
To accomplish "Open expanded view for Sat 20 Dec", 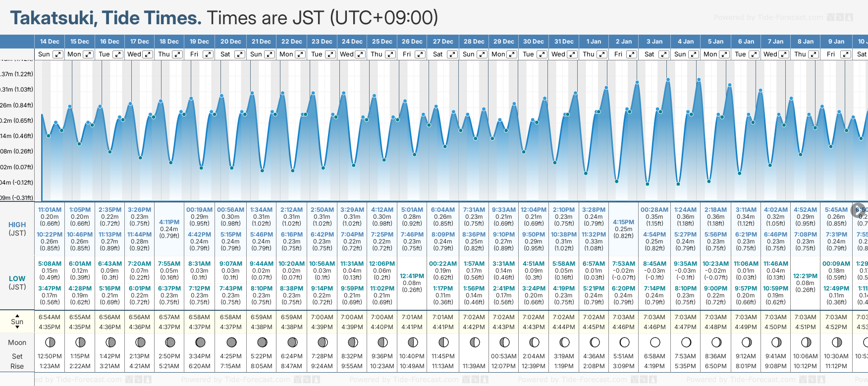I will 239,54.
